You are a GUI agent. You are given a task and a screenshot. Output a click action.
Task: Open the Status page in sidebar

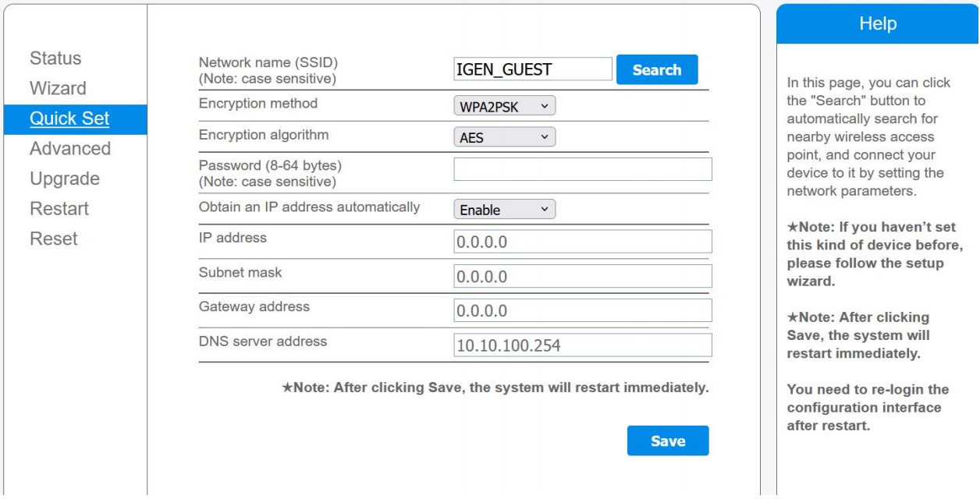coord(55,58)
